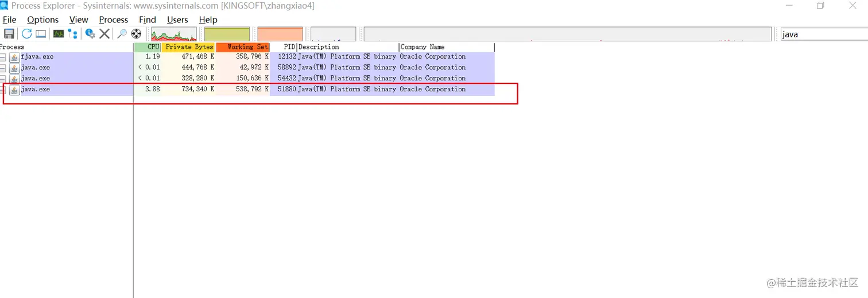The width and height of the screenshot is (868, 298).
Task: Open the Help menu
Action: point(208,20)
